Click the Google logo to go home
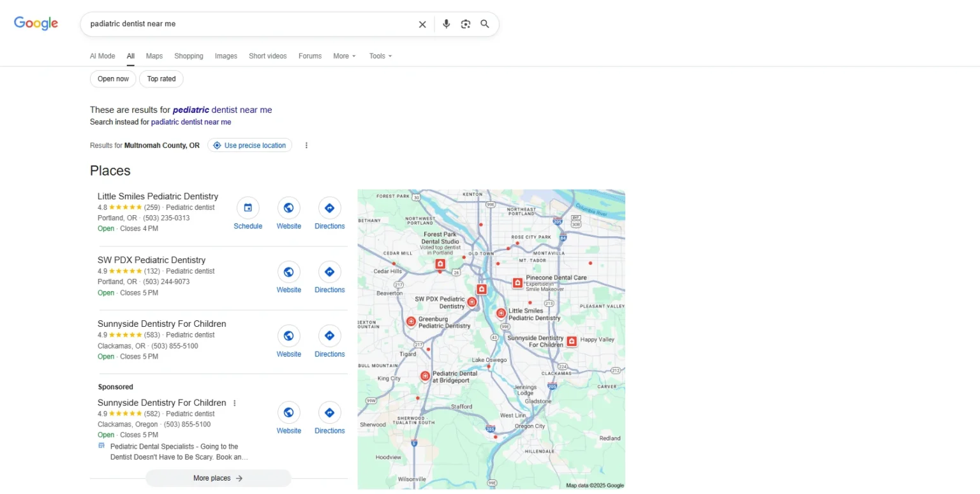 pos(36,23)
